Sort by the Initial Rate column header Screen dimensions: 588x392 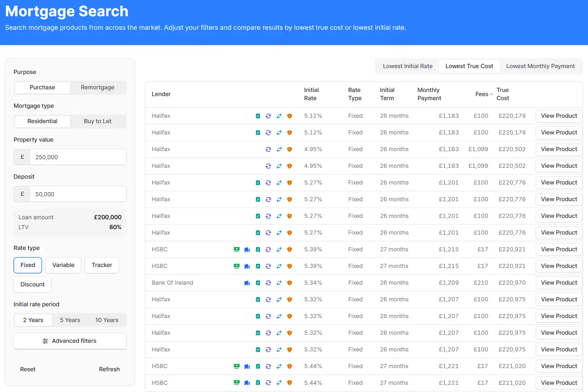[x=312, y=94]
